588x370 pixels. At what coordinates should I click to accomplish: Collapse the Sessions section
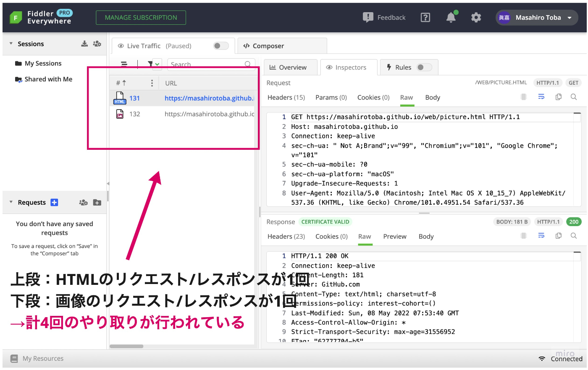click(x=11, y=44)
